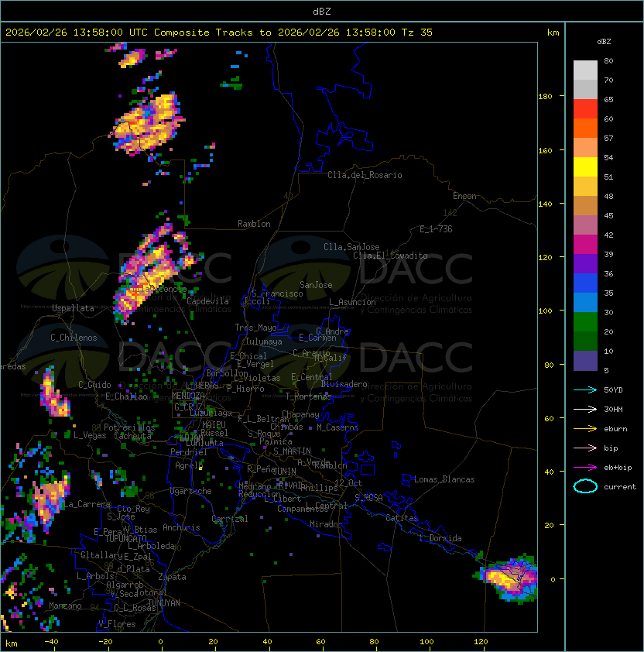Screen dimensions: 644x652
Task: Pick the slate purple 5-10 dBZ swatch
Action: [585, 361]
